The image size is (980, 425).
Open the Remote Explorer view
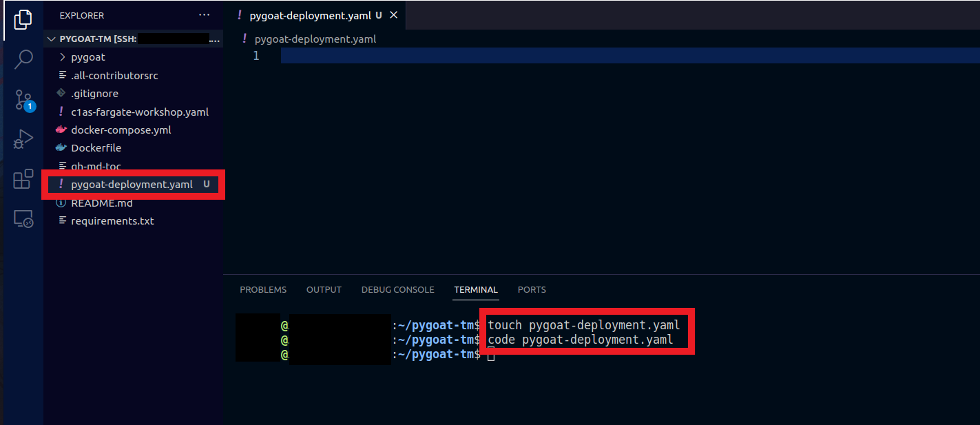[x=23, y=219]
